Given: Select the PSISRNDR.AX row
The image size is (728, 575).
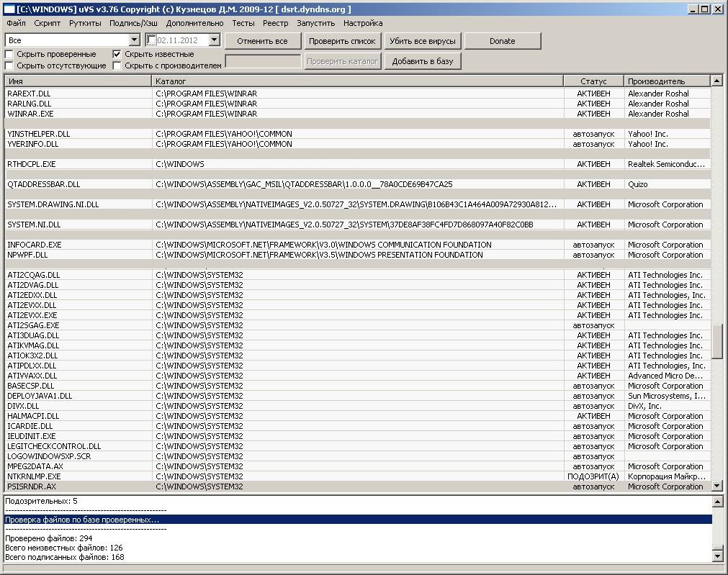Looking at the screenshot, I should [x=357, y=486].
